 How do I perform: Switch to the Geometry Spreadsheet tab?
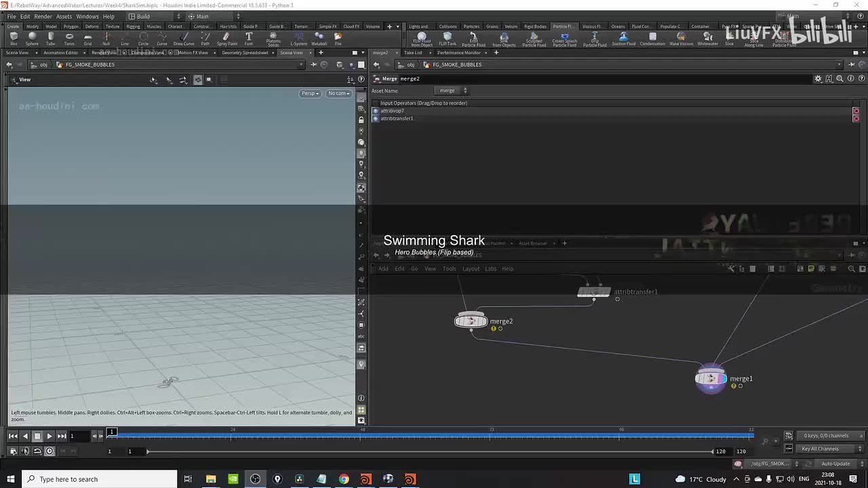(x=245, y=53)
